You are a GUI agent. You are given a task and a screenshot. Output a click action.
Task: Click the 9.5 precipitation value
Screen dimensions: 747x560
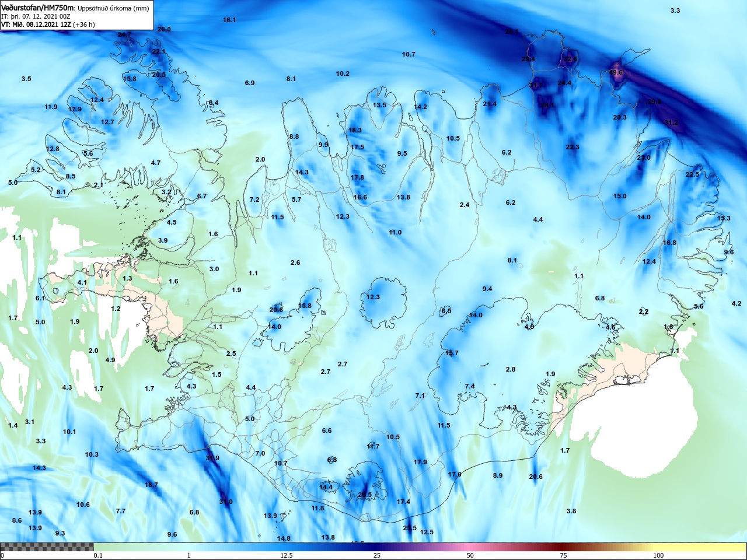pos(402,154)
